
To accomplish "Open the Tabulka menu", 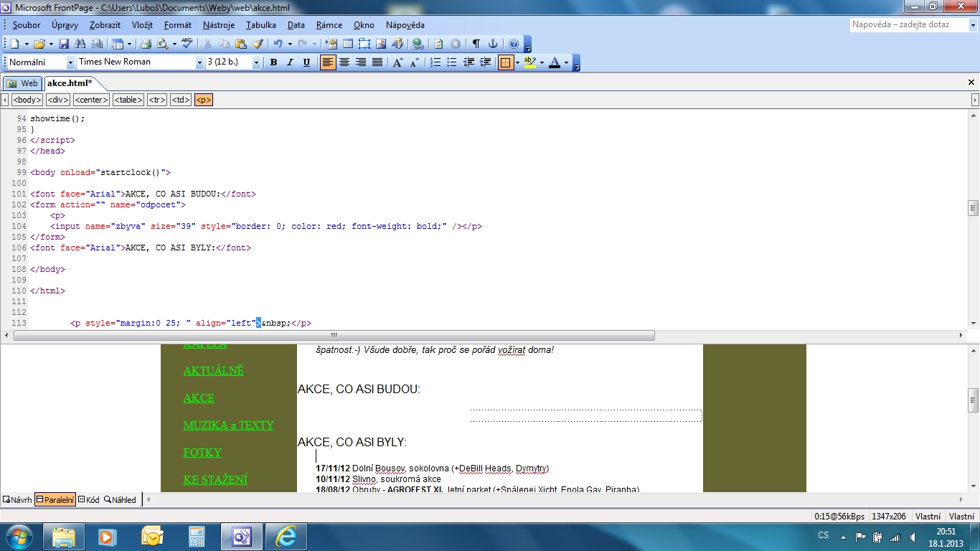I will click(x=260, y=25).
